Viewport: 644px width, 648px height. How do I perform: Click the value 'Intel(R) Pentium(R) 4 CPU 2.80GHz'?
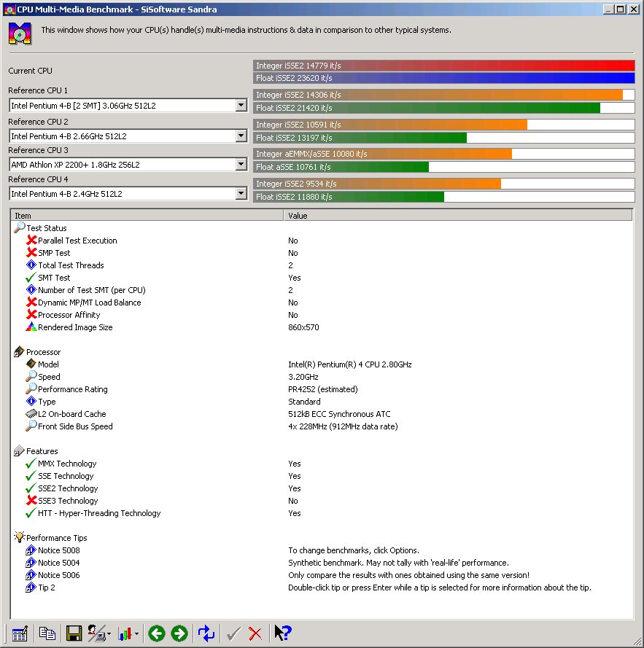tap(350, 364)
